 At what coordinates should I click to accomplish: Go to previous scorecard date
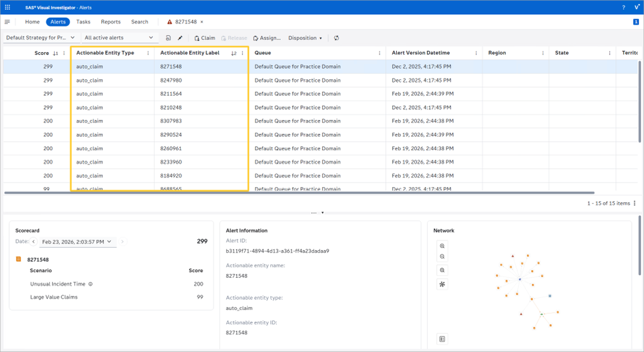pos(34,242)
